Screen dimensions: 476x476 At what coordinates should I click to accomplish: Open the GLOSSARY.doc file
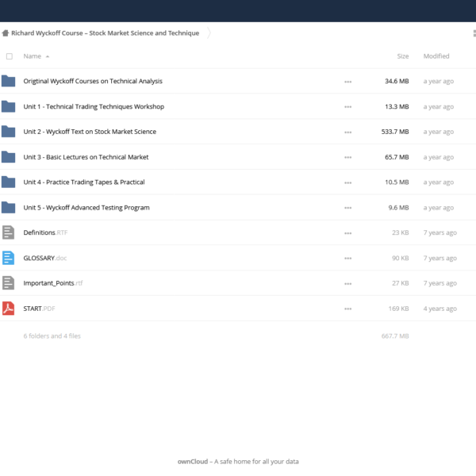pos(45,258)
